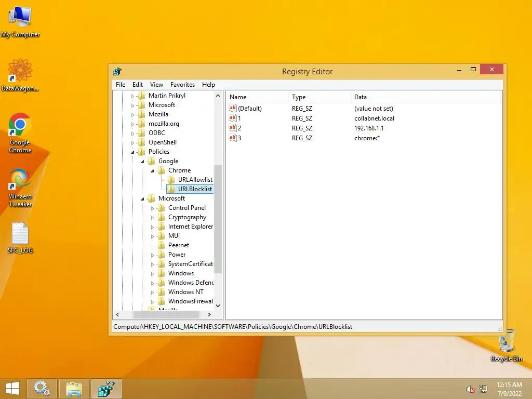Open File Explorer from taskbar
The height and width of the screenshot is (399, 532).
click(x=74, y=389)
